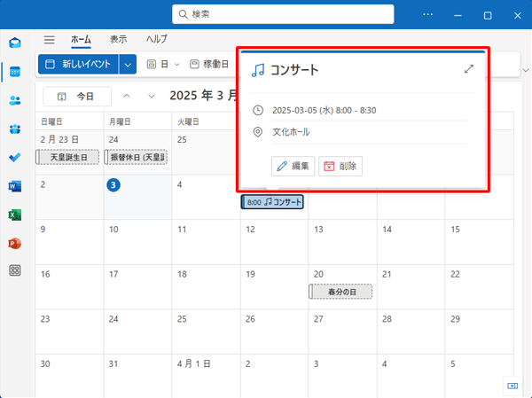
Task: Select 4月1日 date cell
Action: click(206, 376)
